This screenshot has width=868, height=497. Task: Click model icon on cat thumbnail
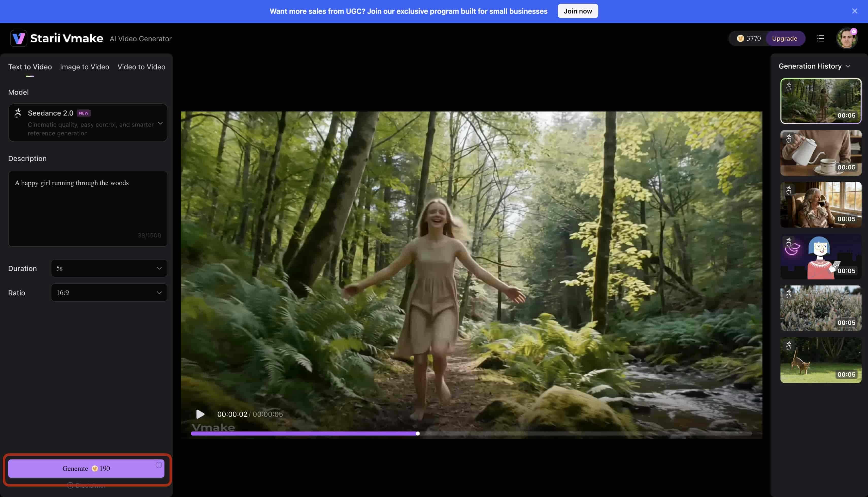click(789, 346)
